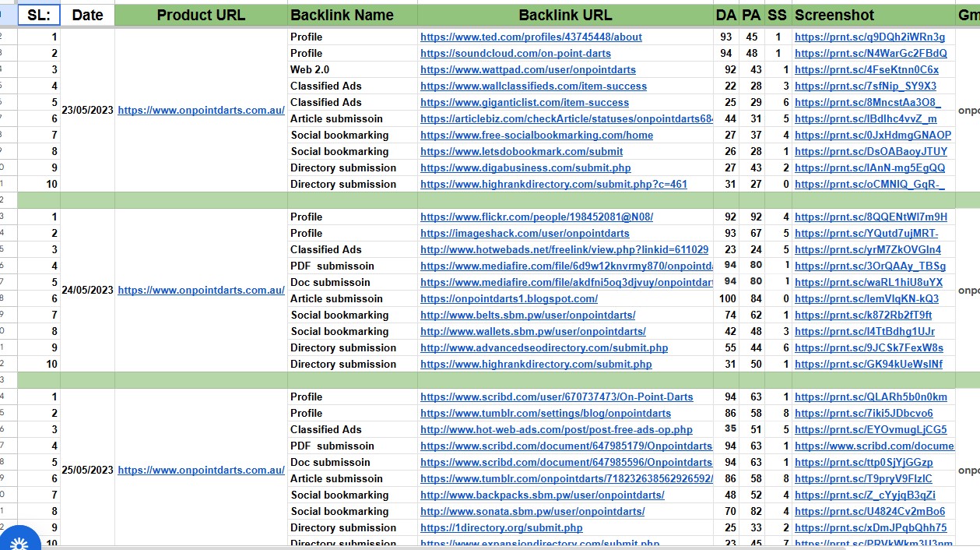980x550 pixels.
Task: Open the prnt.sc/4FseKtnn0C6x screenshot link
Action: tap(866, 69)
